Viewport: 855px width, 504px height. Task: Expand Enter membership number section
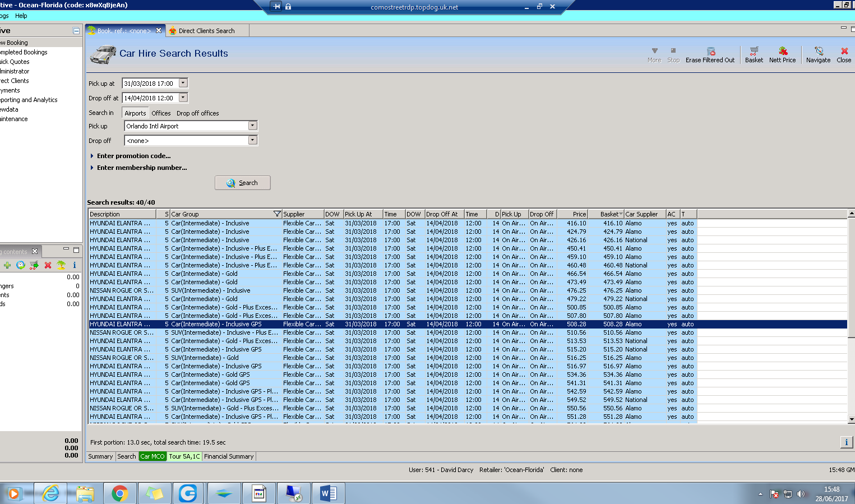pos(141,168)
